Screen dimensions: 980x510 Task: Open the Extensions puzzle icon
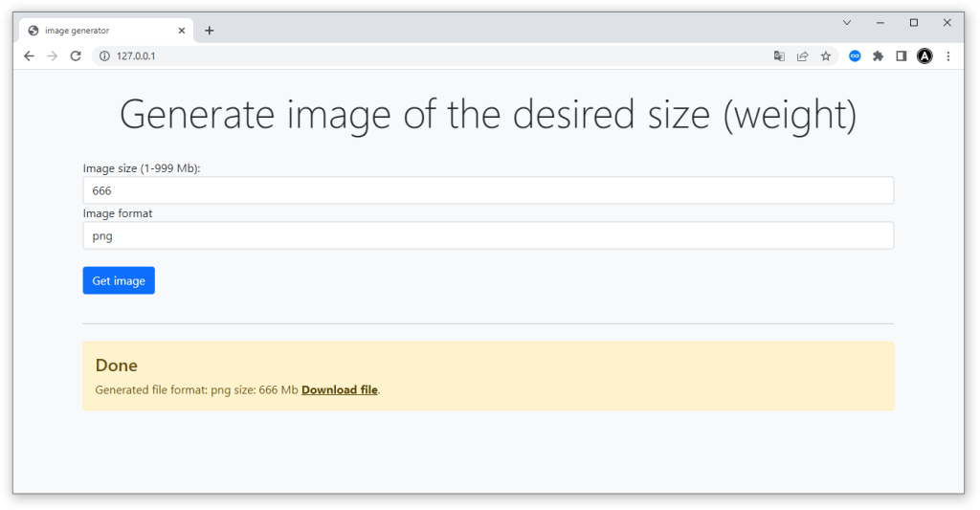pyautogui.click(x=879, y=56)
